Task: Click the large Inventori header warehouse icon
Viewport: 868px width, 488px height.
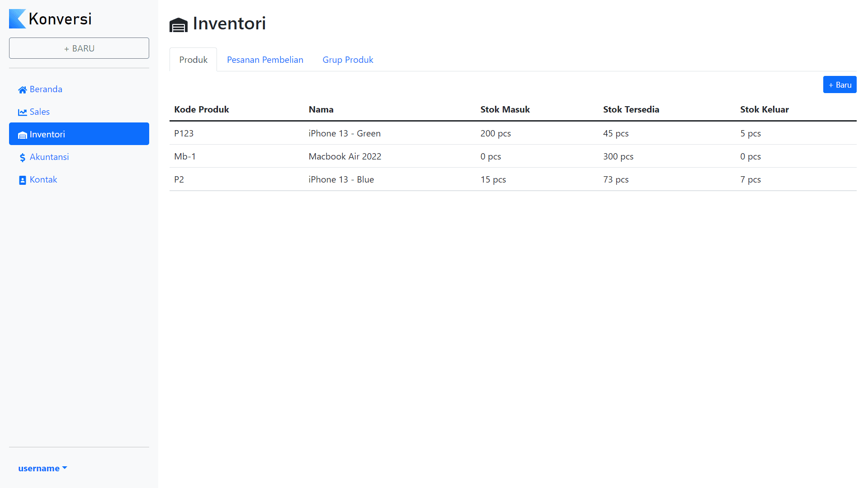Action: [179, 25]
